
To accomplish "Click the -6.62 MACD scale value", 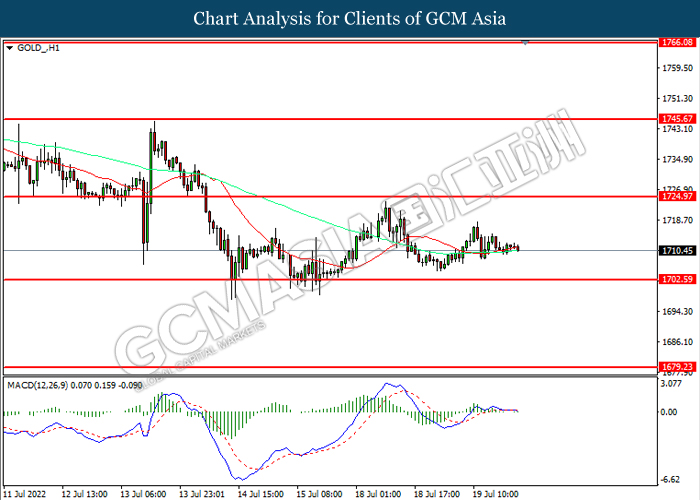I will (670, 480).
